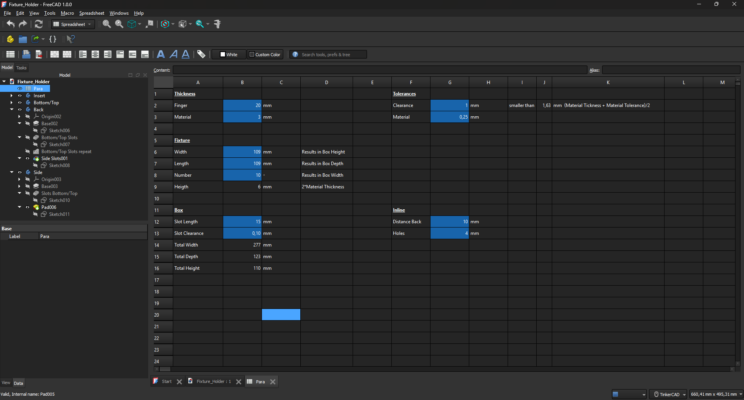Image resolution: width=744 pixels, height=400 pixels.
Task: Click the merge cells icon
Action: (x=55, y=55)
